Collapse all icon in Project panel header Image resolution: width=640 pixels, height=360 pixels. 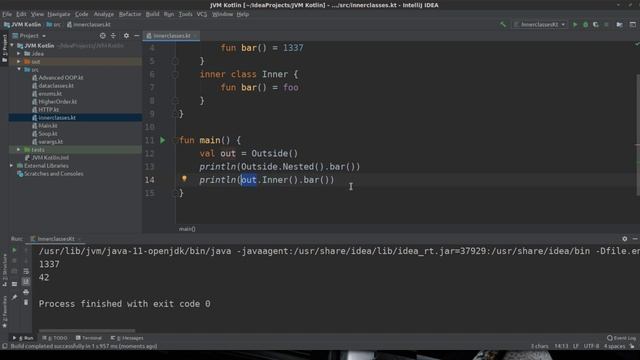pyautogui.click(x=113, y=36)
